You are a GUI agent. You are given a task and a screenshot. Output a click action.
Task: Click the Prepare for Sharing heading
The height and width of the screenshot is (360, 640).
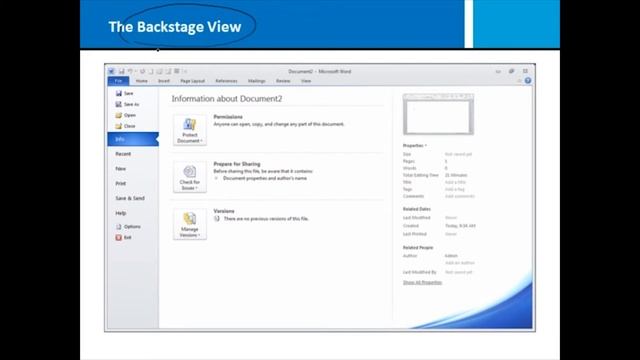coord(237,164)
